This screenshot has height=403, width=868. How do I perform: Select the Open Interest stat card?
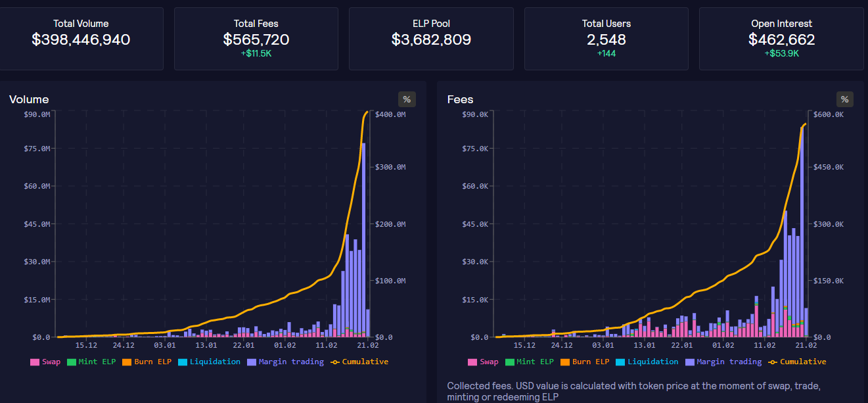point(781,39)
